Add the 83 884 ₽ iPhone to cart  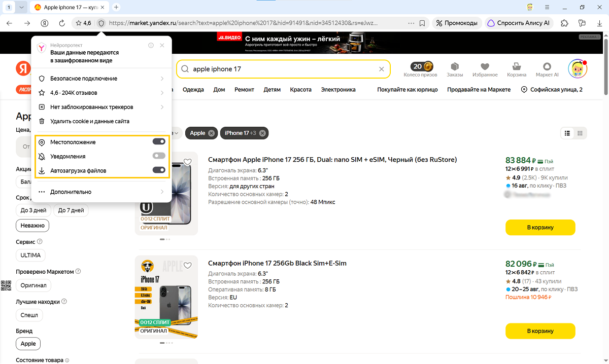540,227
